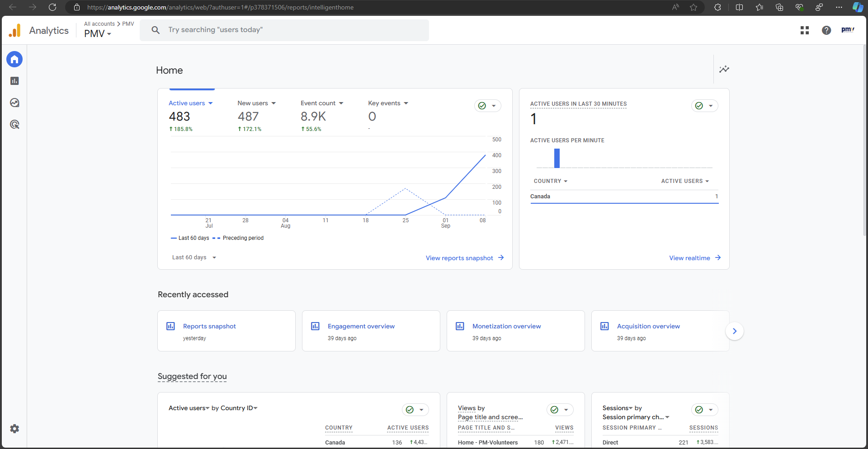Click the Acquisition overview card icon
Viewport: 868px width, 449px height.
604,326
